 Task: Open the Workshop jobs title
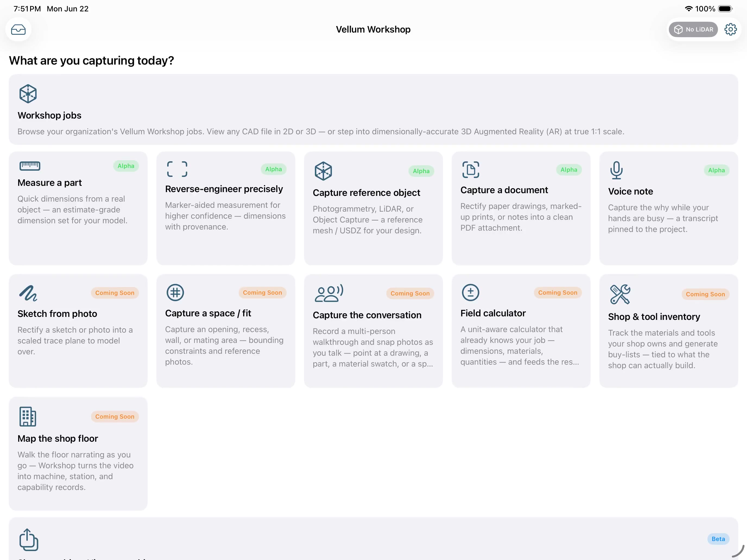pyautogui.click(x=49, y=115)
